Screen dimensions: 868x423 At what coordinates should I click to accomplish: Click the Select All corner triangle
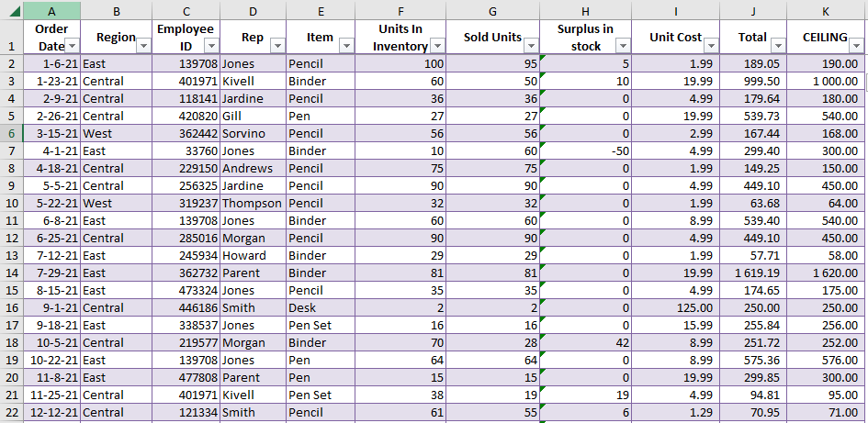tap(14, 11)
